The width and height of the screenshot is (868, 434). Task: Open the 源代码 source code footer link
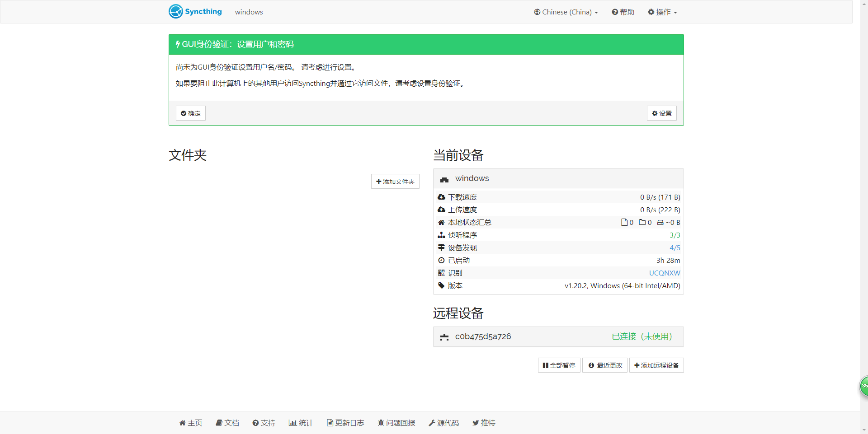click(x=444, y=423)
